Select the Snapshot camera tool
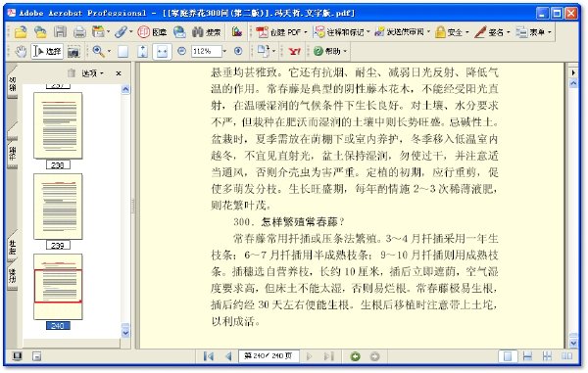The width and height of the screenshot is (588, 373). tap(73, 52)
